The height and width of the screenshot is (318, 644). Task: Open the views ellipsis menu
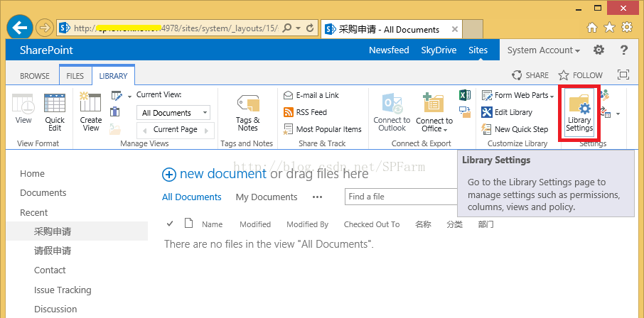[317, 197]
